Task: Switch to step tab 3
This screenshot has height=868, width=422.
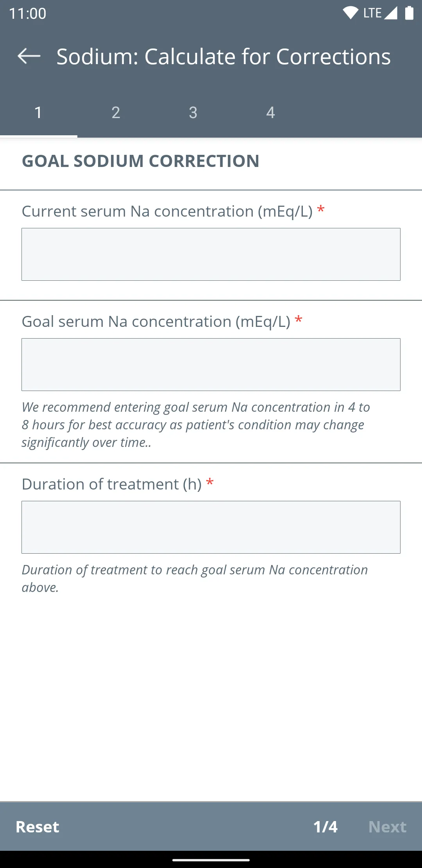Action: (x=193, y=113)
